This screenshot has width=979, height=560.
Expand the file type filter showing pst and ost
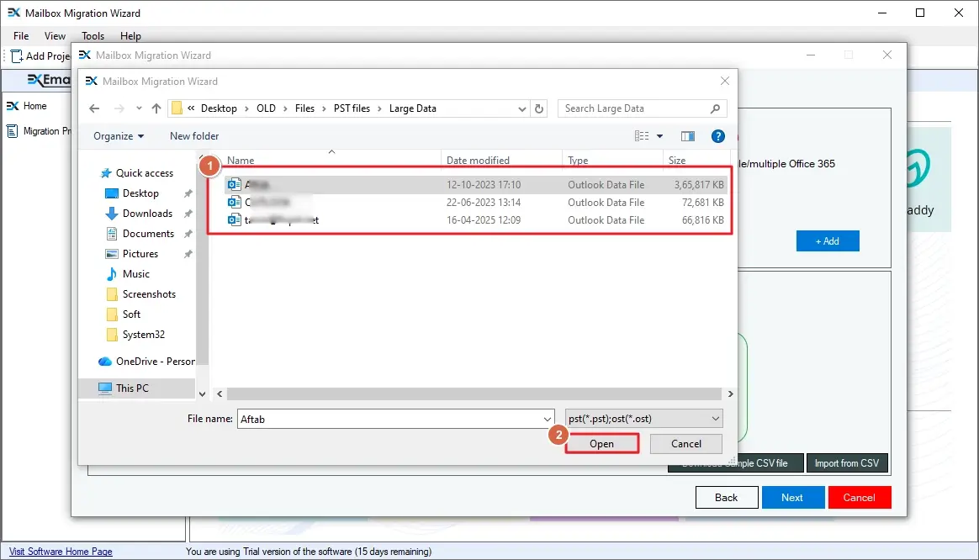tap(714, 418)
